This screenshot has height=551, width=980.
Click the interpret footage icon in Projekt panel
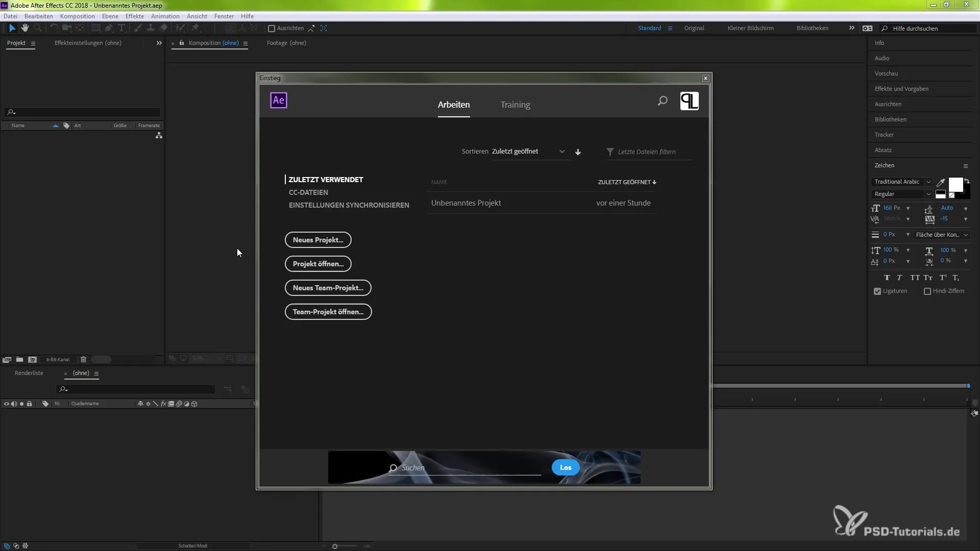(7, 360)
